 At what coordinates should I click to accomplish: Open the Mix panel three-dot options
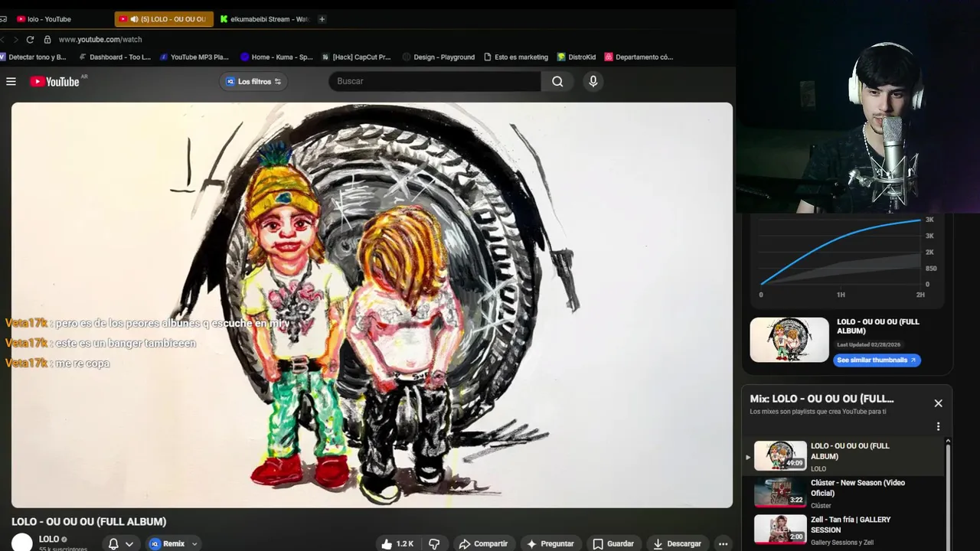point(938,427)
